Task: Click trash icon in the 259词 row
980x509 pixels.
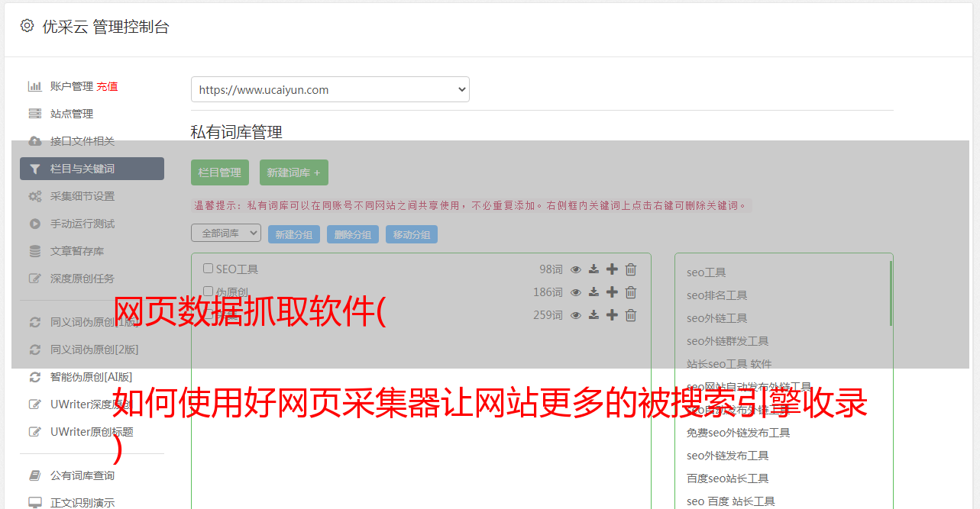Action: click(x=631, y=315)
